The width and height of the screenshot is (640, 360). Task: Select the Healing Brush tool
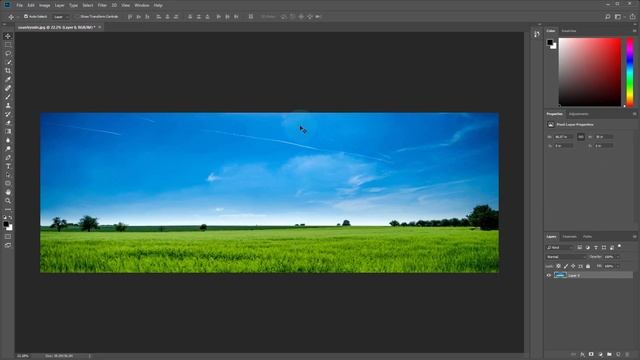coord(8,88)
